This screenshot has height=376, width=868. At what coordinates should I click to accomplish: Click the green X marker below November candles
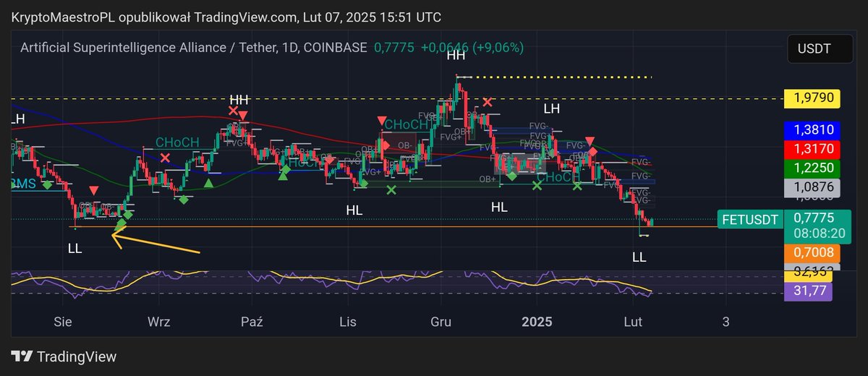(391, 189)
